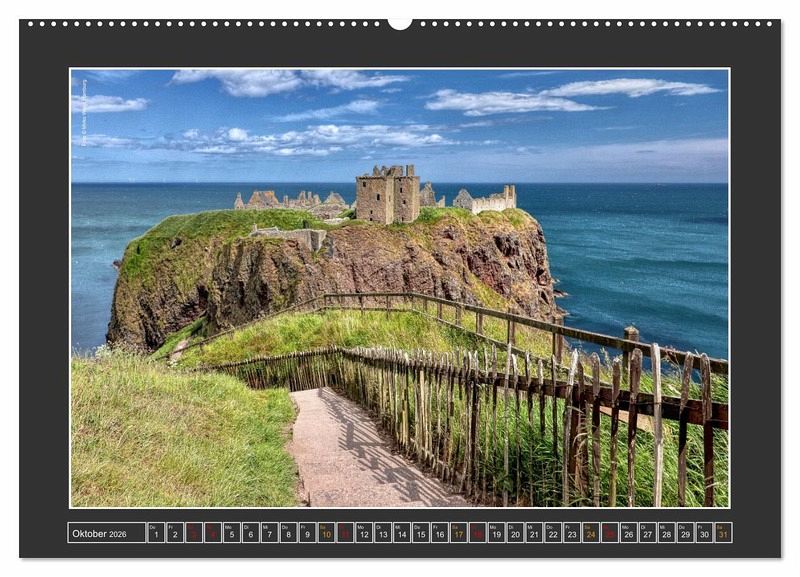
Task: Choose day 22 in the date row
Action: [x=553, y=533]
